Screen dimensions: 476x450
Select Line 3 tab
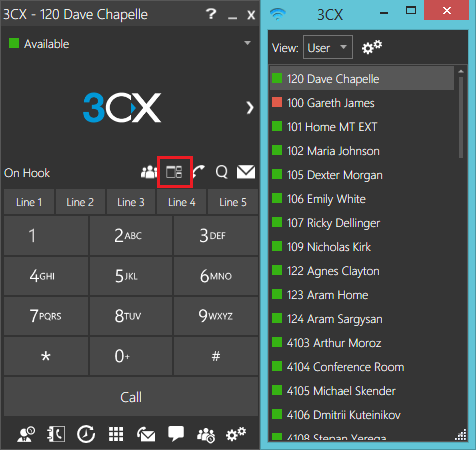[131, 202]
